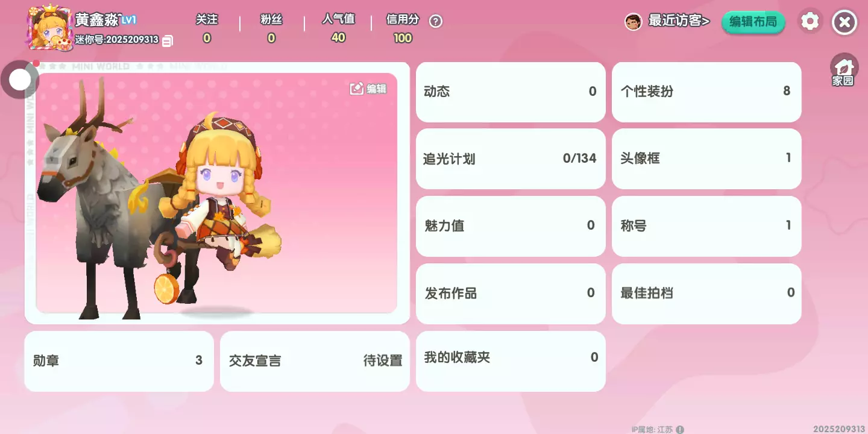Screen dimensions: 868x434
Task: Open the 个性装扮 card
Action: 706,92
